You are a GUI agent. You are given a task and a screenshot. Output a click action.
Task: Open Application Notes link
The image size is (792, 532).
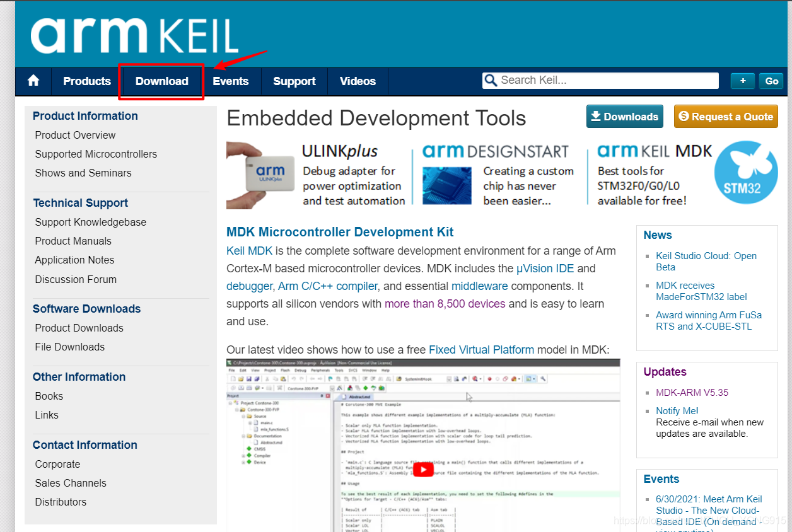click(x=74, y=260)
